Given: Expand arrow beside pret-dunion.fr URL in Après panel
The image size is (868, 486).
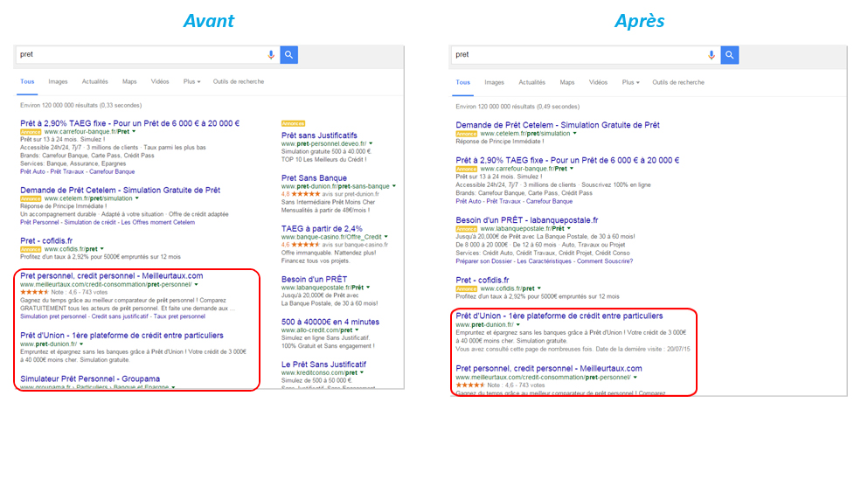Looking at the screenshot, I should 518,325.
